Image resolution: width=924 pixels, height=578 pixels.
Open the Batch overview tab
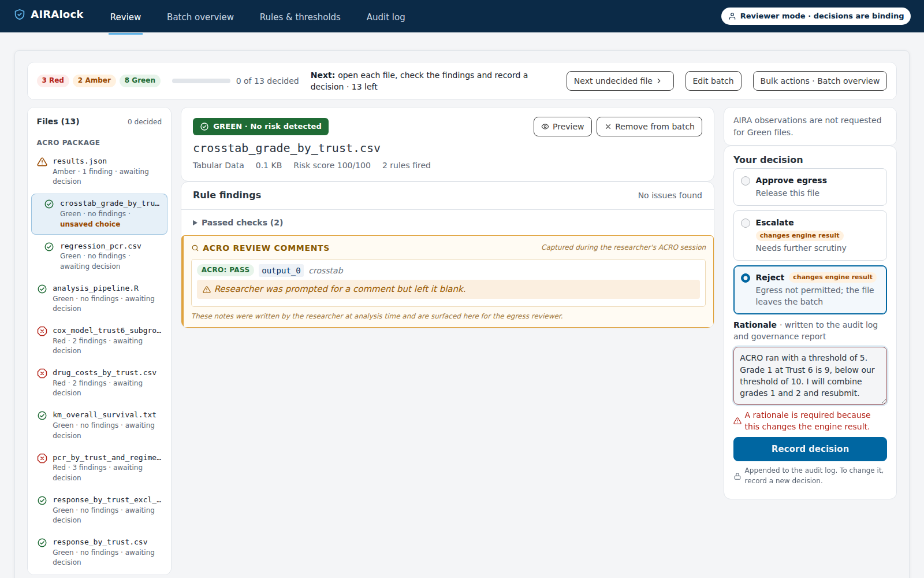point(200,17)
